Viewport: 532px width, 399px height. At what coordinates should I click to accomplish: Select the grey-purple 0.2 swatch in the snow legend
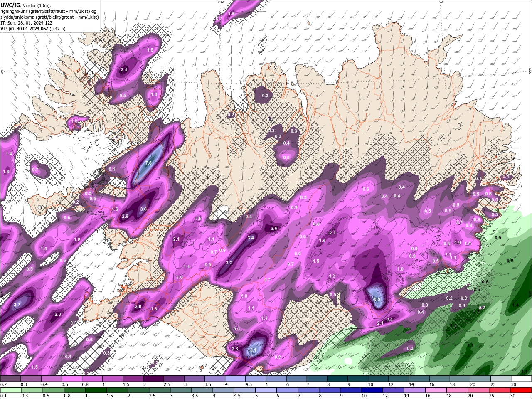[x=10, y=379]
